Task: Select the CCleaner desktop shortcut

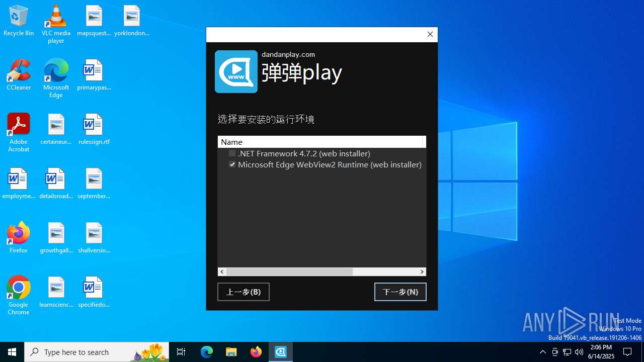Action: tap(19, 75)
